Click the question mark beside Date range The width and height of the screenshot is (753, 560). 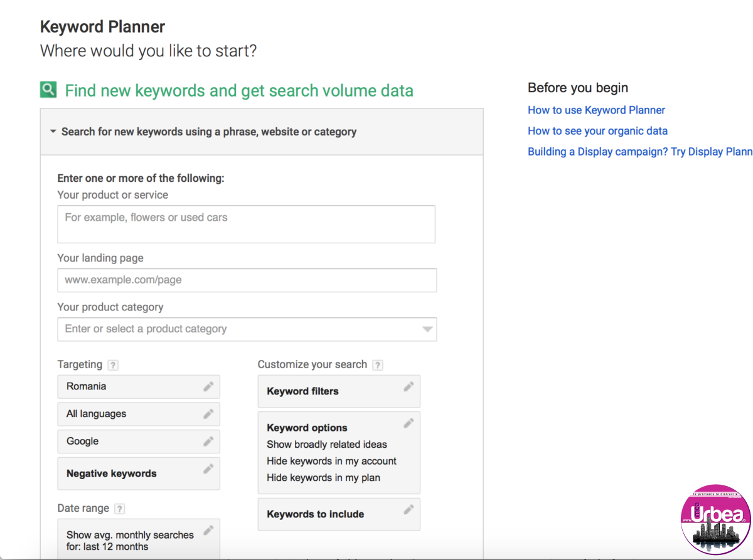point(120,509)
